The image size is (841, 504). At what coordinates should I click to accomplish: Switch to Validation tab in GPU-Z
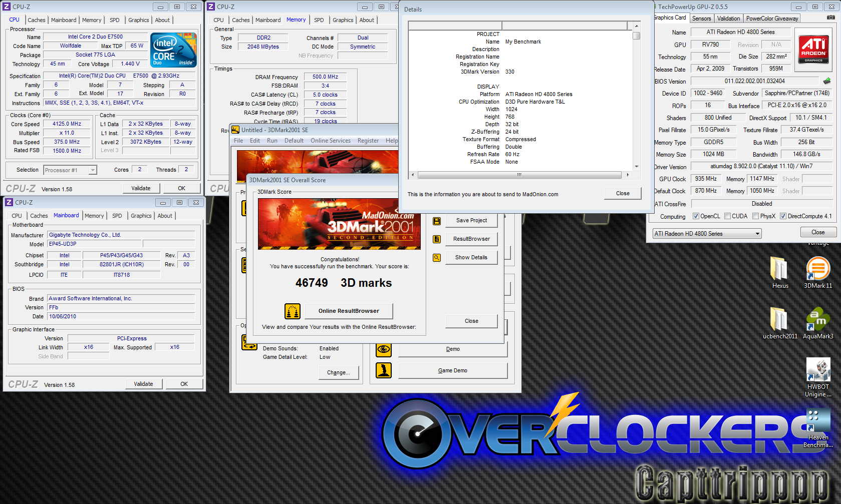[728, 19]
